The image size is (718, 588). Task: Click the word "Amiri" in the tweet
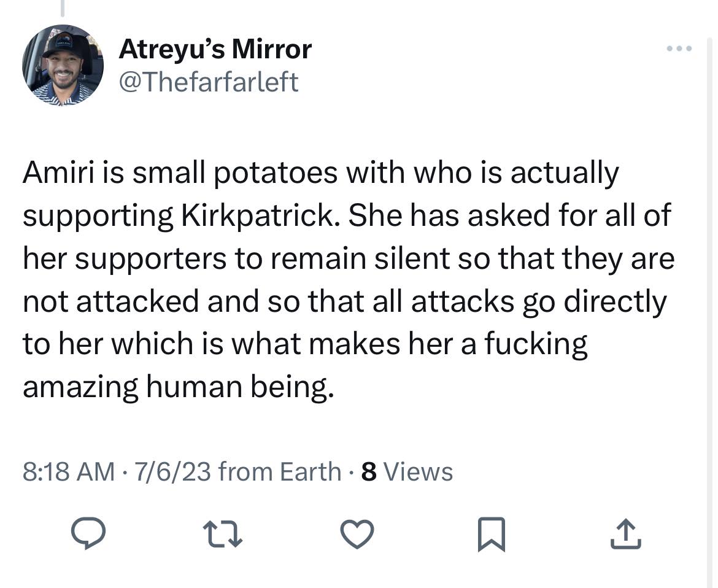pyautogui.click(x=56, y=174)
